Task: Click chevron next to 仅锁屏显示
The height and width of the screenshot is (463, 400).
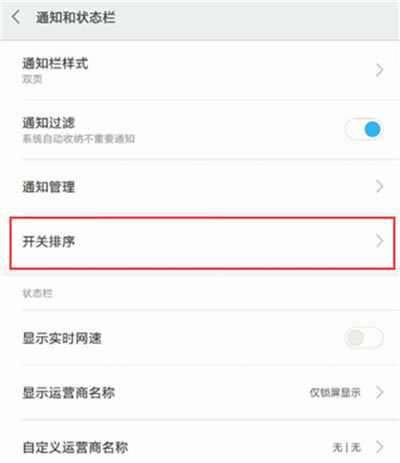Action: coord(379,392)
